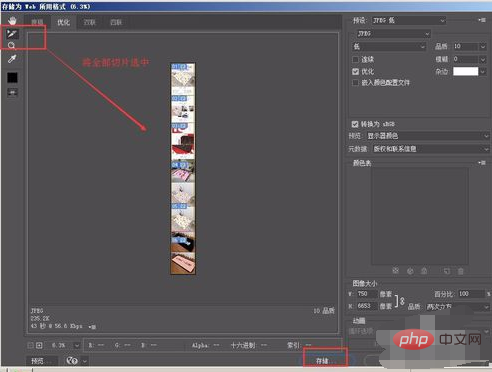This screenshot has height=372, width=492.
Task: Open the 两次立方 resample quality dropdown
Action: pos(458,306)
